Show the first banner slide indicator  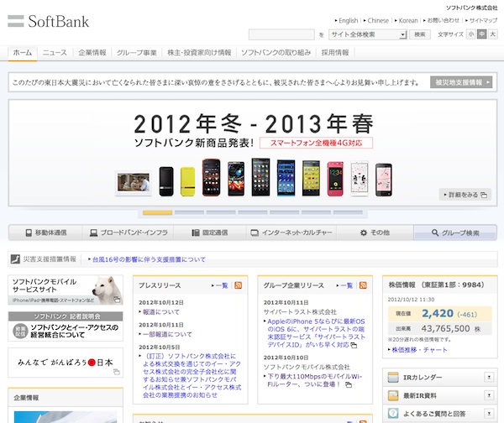click(x=158, y=212)
